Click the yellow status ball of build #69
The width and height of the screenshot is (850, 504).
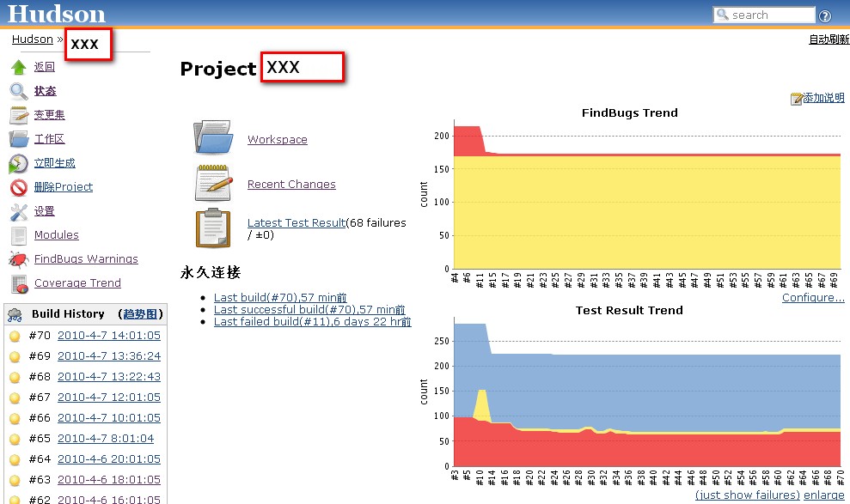(15, 357)
